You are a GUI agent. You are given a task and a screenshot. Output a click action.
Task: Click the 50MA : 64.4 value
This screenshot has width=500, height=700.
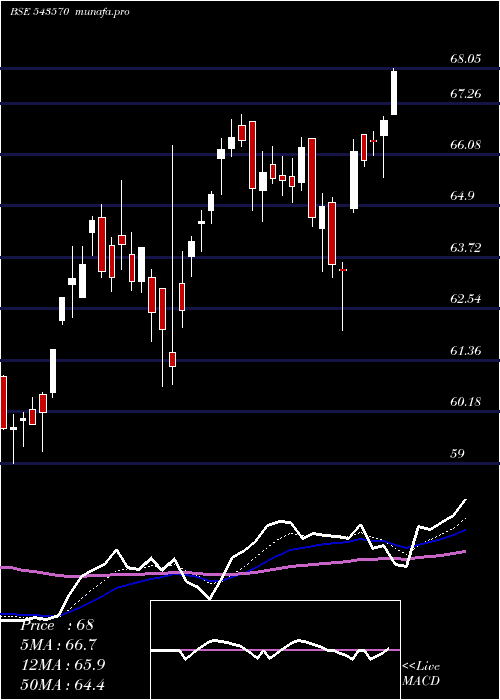(x=63, y=684)
